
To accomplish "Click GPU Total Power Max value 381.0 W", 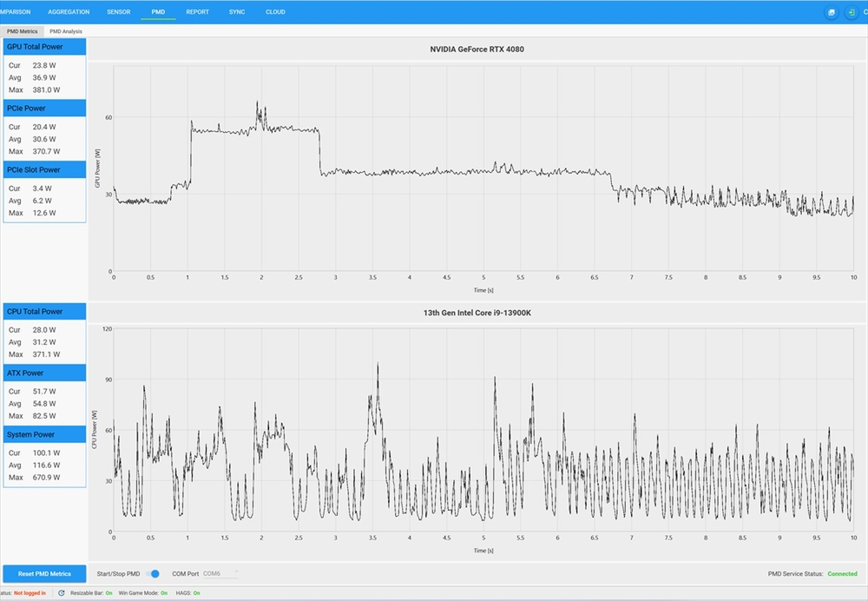I will pyautogui.click(x=46, y=89).
